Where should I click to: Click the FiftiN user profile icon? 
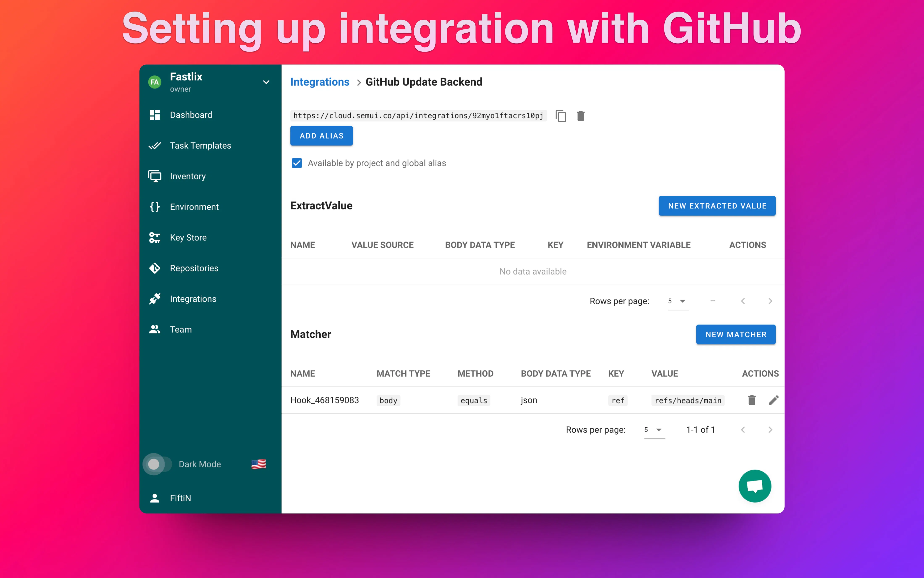(x=155, y=498)
